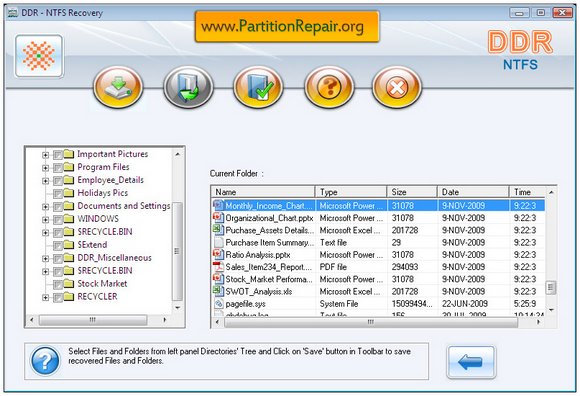
Task: Click the Type column header
Action: 351,192
